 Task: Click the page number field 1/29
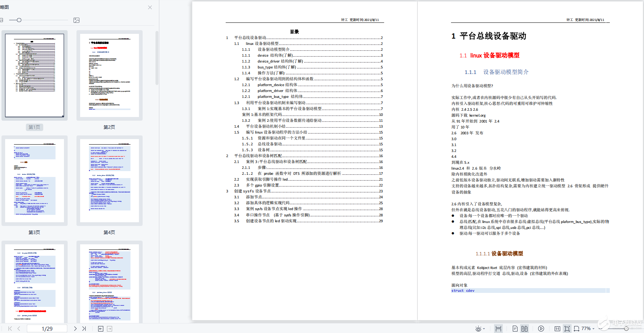coord(47,329)
